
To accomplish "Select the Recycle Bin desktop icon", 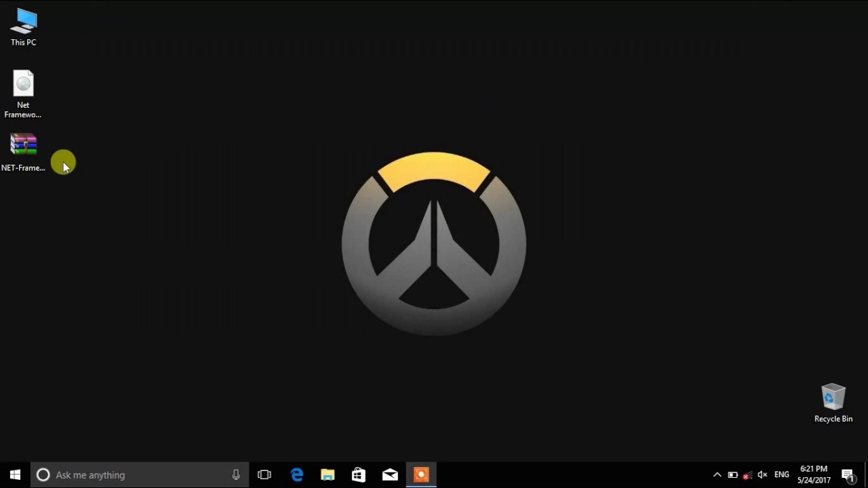I will click(x=833, y=403).
